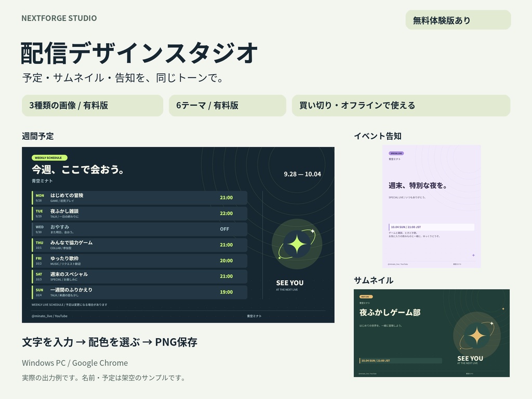
Task: Select the 3種類の画像 / 有料版 pill
Action: [92, 105]
